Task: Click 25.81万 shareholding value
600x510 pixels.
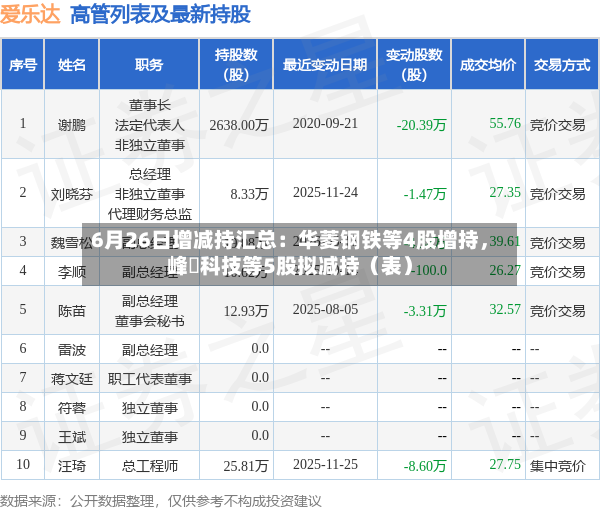Action: (x=246, y=466)
